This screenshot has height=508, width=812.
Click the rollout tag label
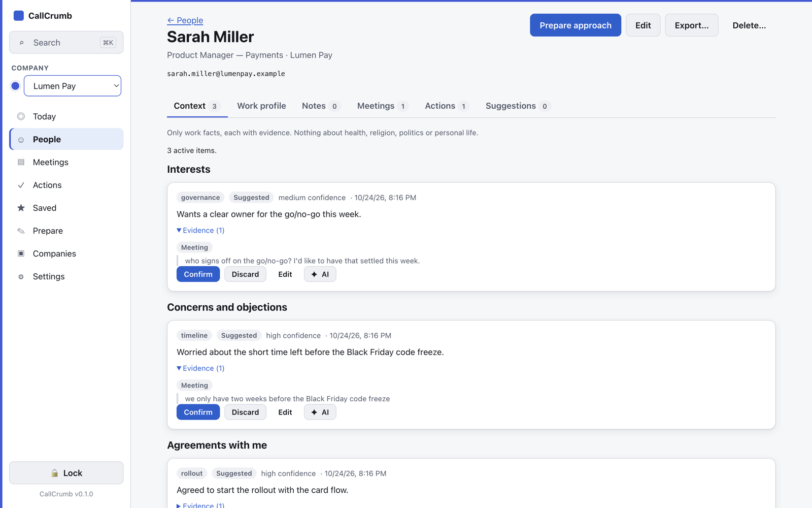(x=192, y=473)
